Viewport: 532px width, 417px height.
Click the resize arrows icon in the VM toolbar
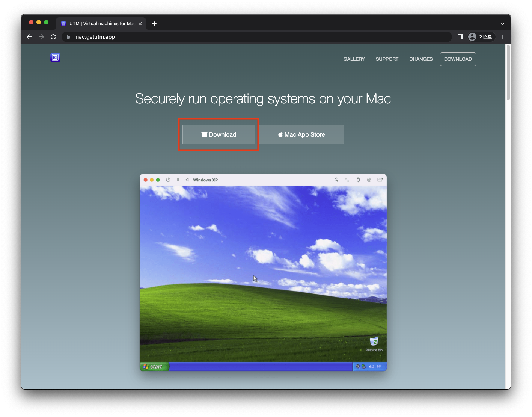pos(347,180)
